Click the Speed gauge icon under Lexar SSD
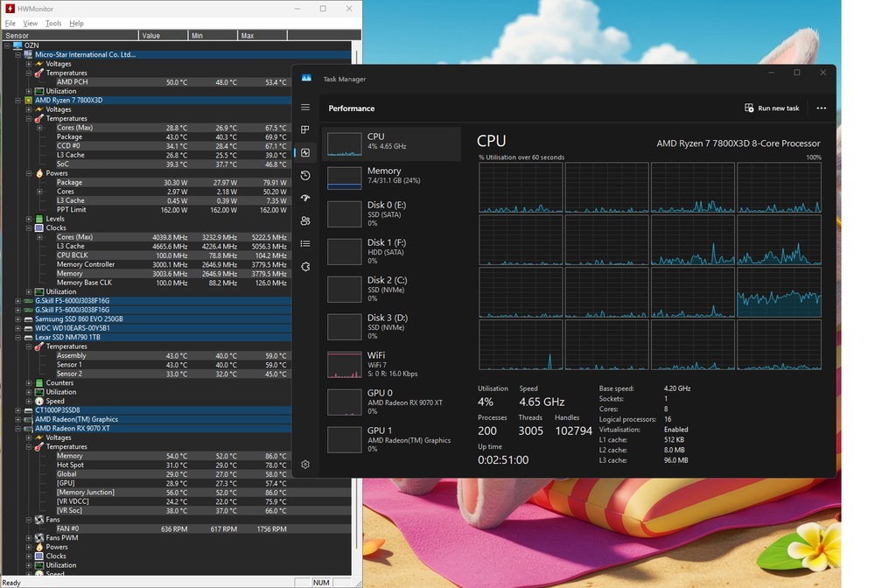This screenshot has width=875, height=588. pyautogui.click(x=39, y=401)
